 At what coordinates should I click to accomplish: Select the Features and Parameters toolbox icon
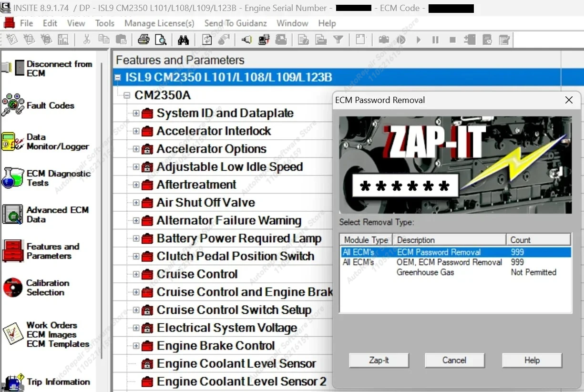(x=13, y=251)
